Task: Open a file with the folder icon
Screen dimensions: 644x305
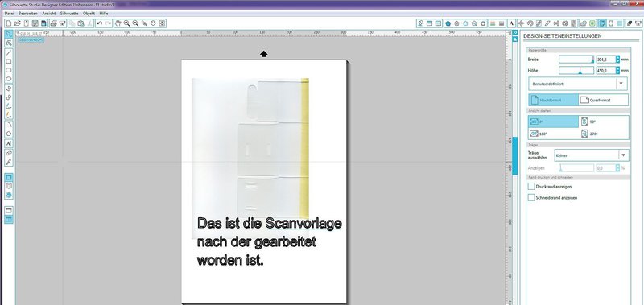Action: (18, 23)
